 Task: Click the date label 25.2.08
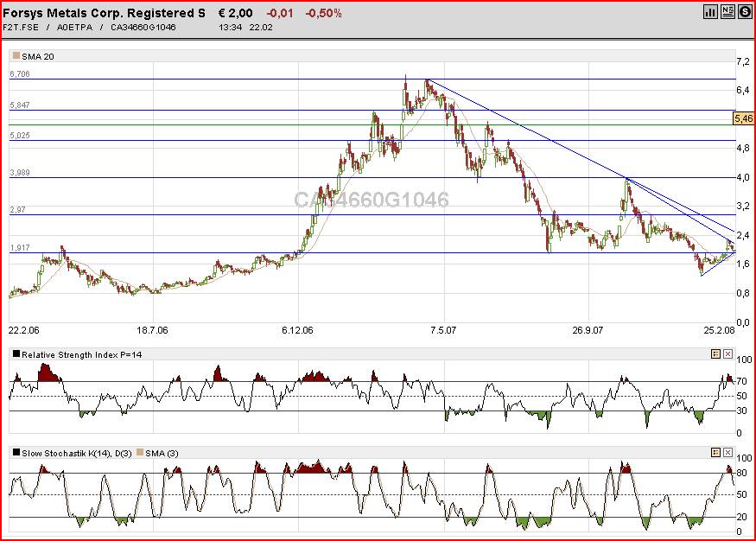pos(719,329)
